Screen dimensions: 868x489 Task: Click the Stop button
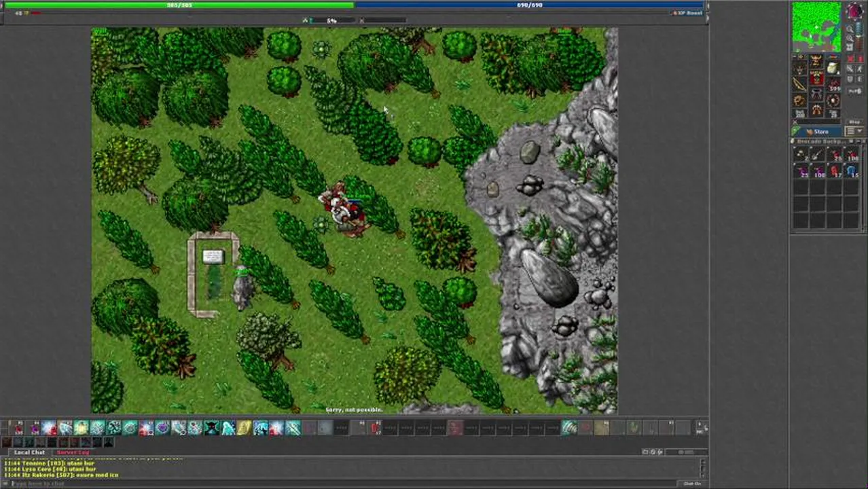coord(854,122)
